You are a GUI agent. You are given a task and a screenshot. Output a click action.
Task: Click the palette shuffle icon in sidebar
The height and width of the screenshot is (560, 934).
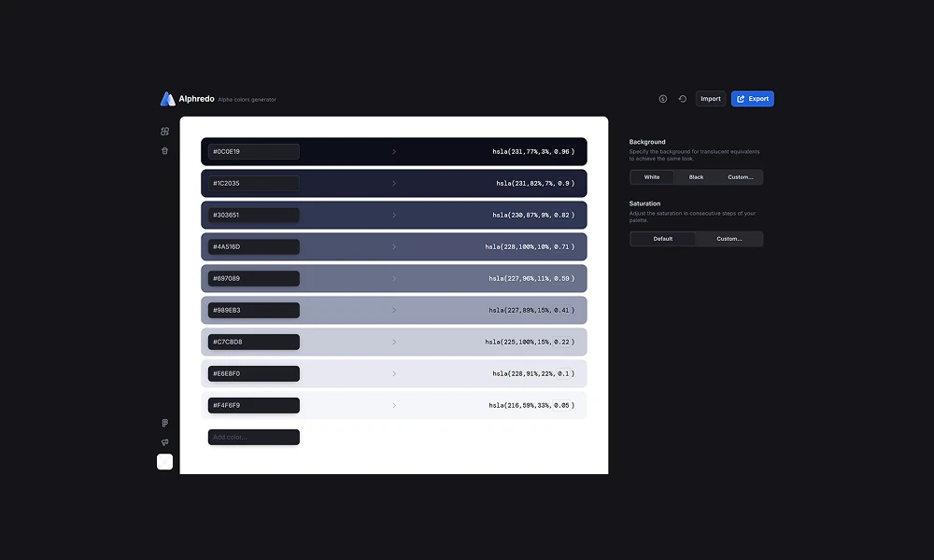tap(165, 132)
